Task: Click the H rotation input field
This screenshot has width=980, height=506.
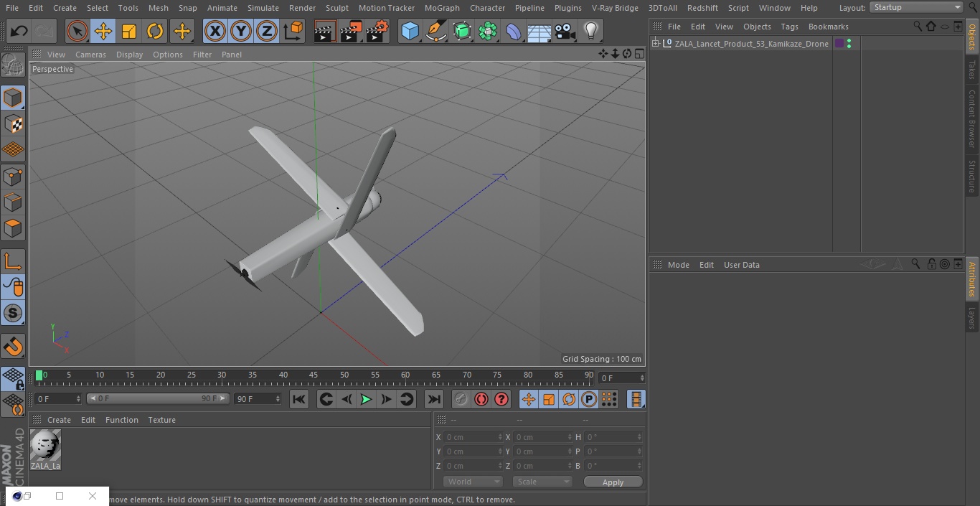Action: tap(613, 437)
